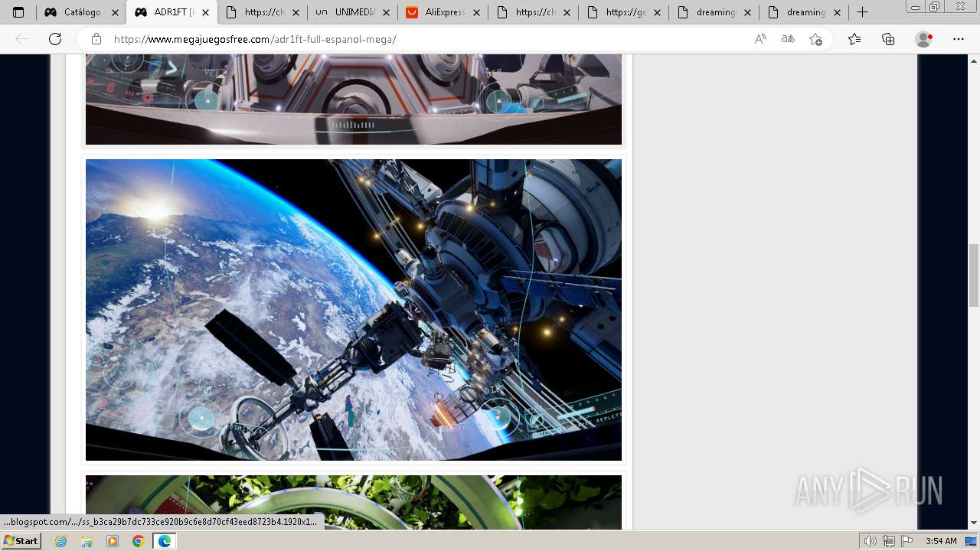Open the Collections panel
Screen dimensions: 980x551
point(888,39)
